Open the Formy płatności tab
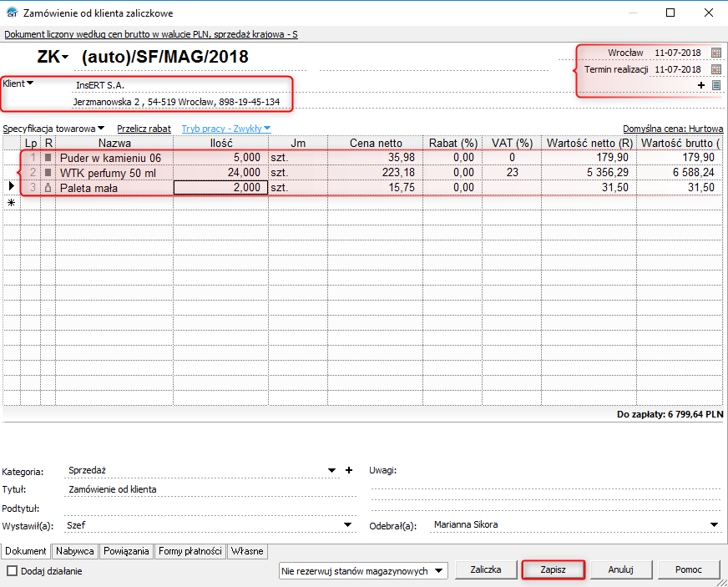Viewport: 728px width, 587px height. coord(190,551)
